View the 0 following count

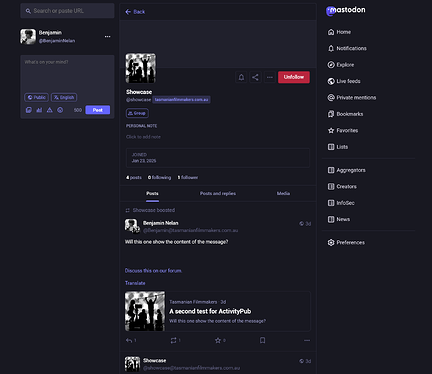pos(159,178)
